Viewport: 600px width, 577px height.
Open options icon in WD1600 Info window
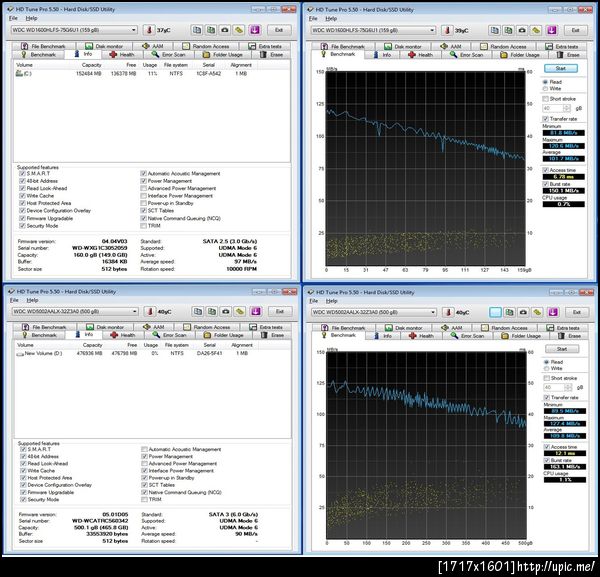tap(239, 30)
